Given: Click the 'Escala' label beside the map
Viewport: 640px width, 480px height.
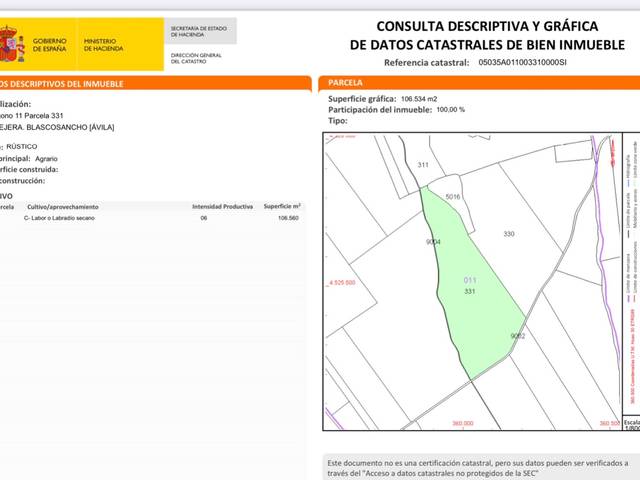Looking at the screenshot, I should pos(632,422).
